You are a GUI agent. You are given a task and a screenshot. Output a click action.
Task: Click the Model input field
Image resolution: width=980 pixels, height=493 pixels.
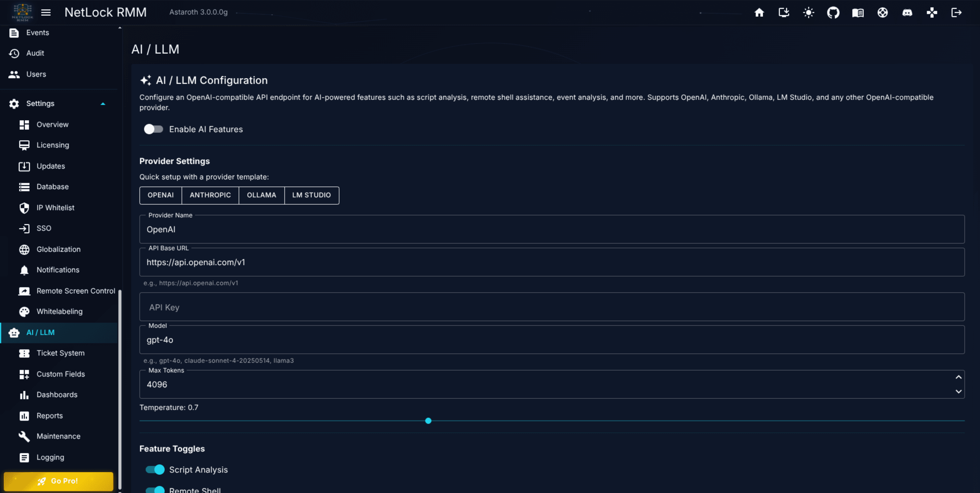point(552,340)
